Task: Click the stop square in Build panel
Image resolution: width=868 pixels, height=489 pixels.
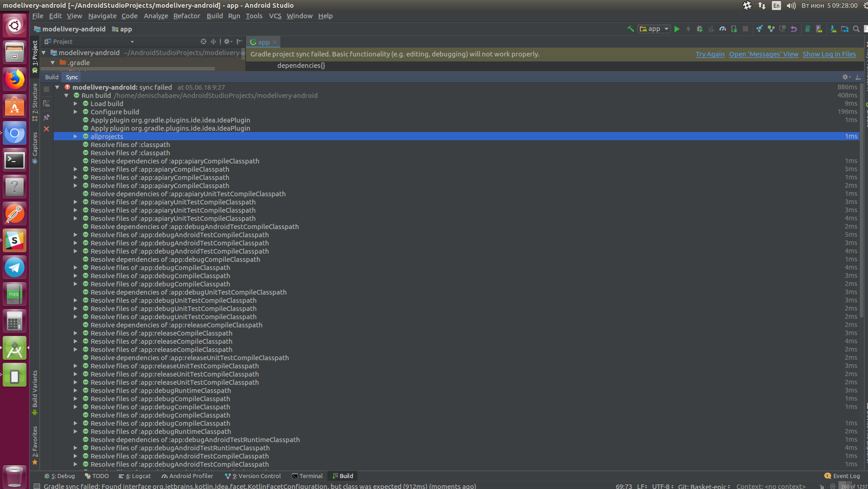Action: pyautogui.click(x=46, y=89)
